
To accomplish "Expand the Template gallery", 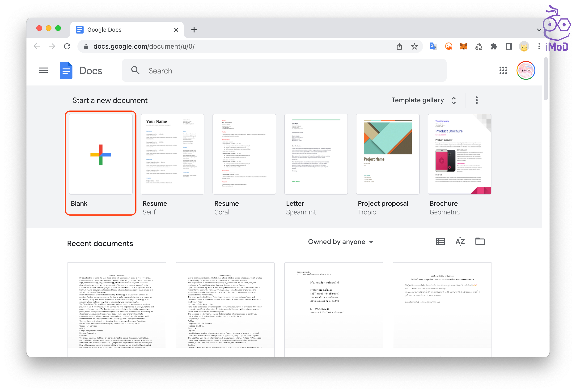I will [424, 100].
